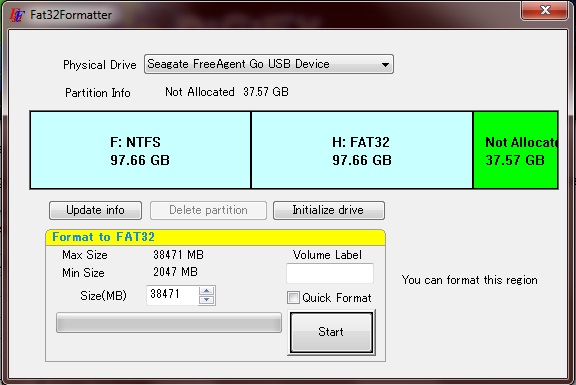Click the Physical Drive label
The width and height of the screenshot is (576, 385).
(100, 65)
